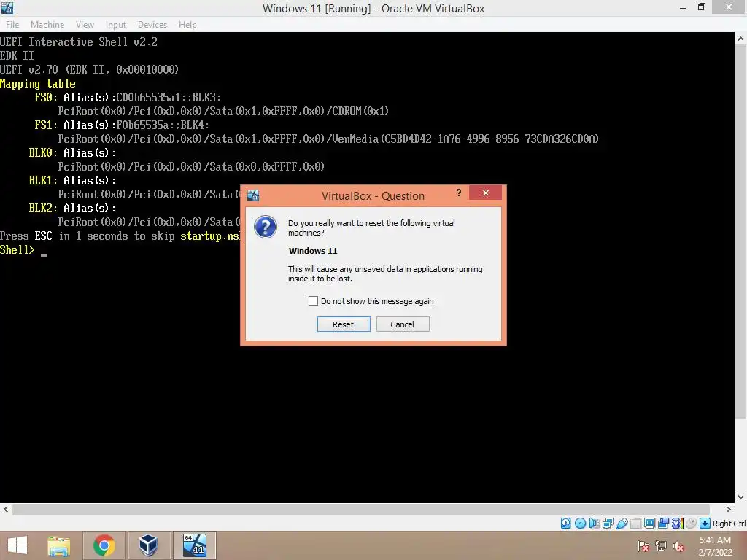Screen dimensions: 747x560
Task: Click the BLK2: mapping entry label
Action: (43, 208)
